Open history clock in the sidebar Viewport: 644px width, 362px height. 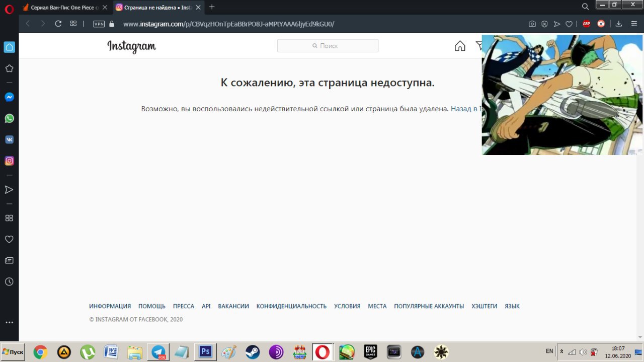pyautogui.click(x=9, y=282)
